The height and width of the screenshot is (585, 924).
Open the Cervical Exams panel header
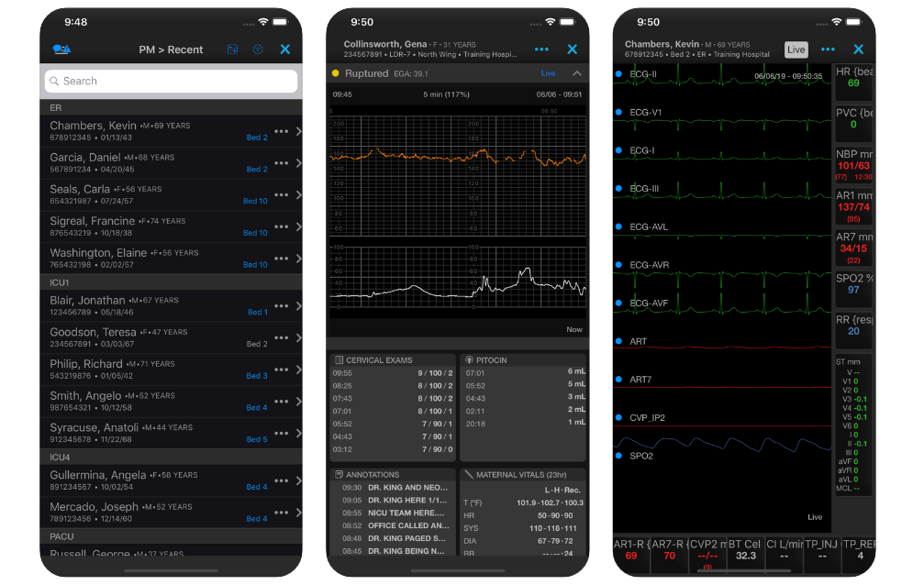pyautogui.click(x=393, y=360)
